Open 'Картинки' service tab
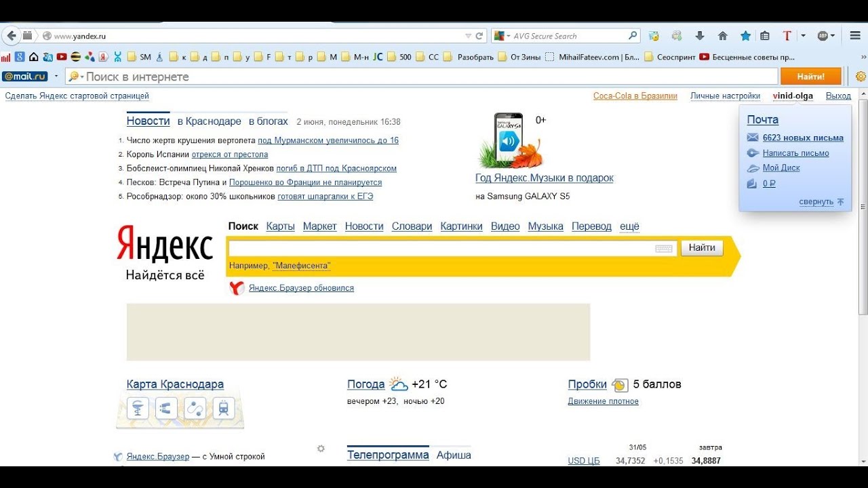The width and height of the screenshot is (868, 488). pos(461,226)
